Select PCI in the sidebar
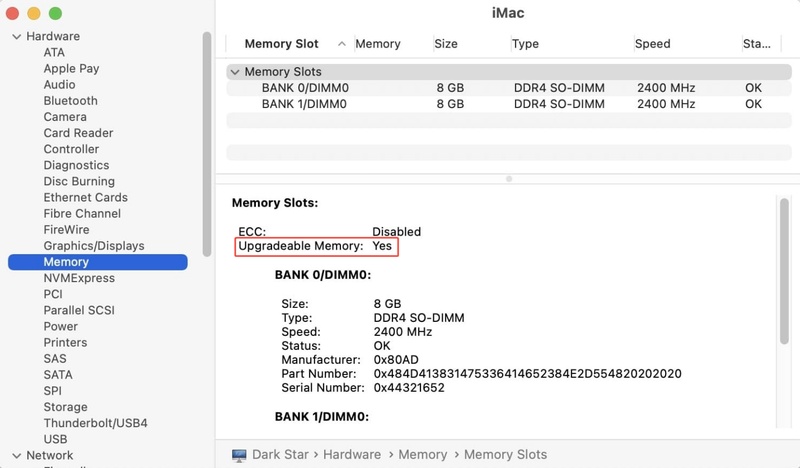Viewport: 800px width, 468px height. click(x=53, y=294)
